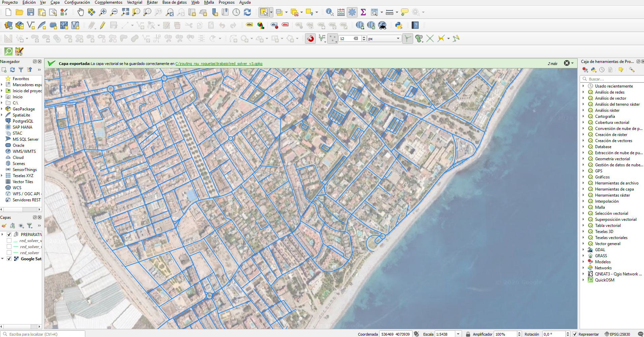Toggle the Representar render checkbox
The width and height of the screenshot is (644, 337).
coord(575,334)
